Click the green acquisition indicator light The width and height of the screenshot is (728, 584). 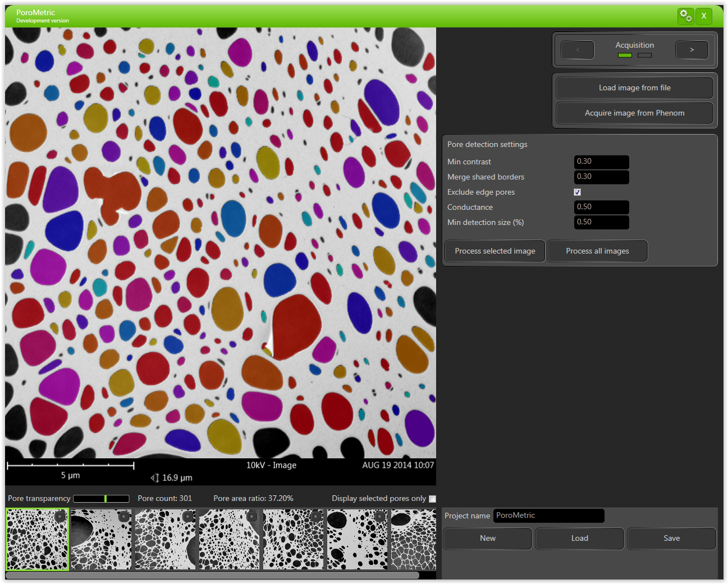[625, 55]
